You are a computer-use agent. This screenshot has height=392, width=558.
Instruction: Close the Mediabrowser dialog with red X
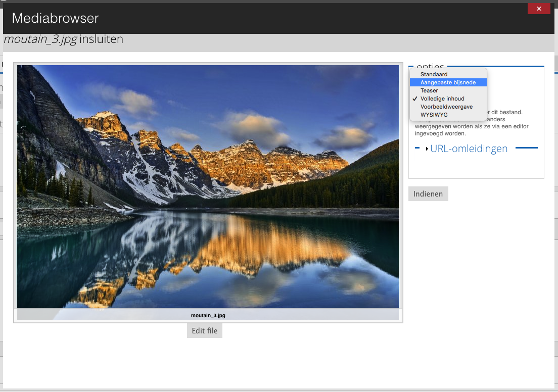539,9
